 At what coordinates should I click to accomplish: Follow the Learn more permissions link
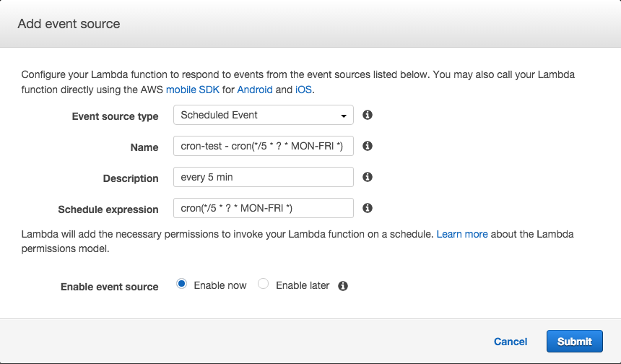coord(462,234)
